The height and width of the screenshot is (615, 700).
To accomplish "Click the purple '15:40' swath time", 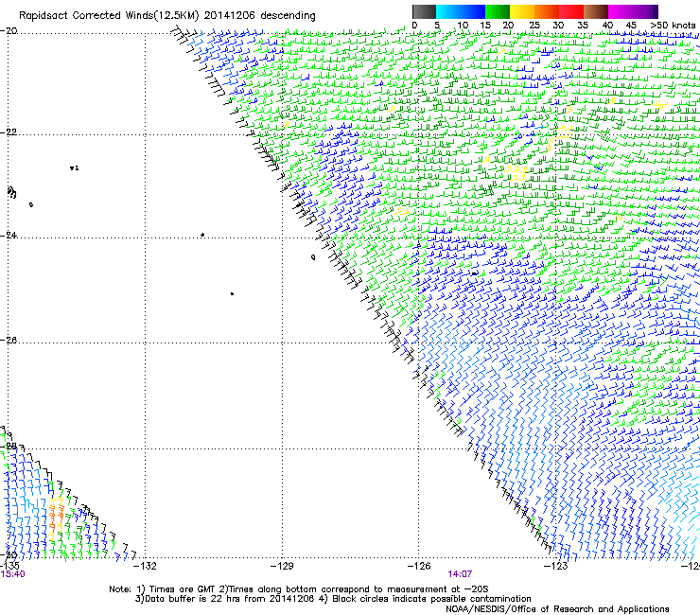I will (x=12, y=574).
